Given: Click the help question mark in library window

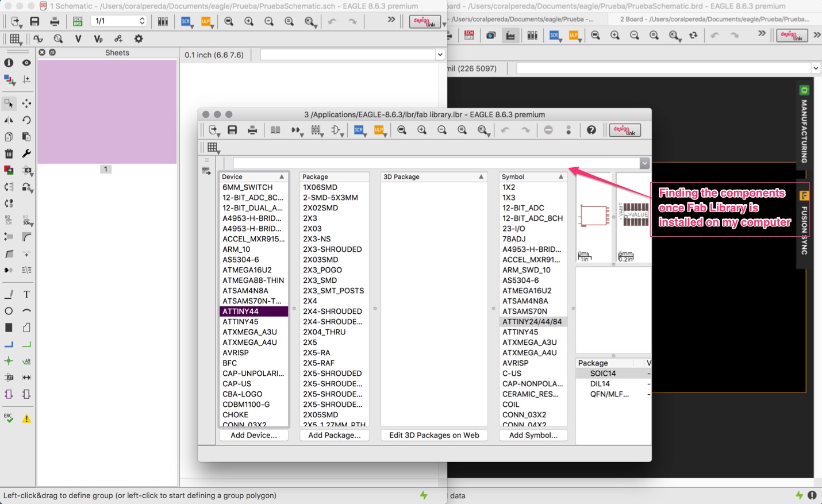Looking at the screenshot, I should coord(591,130).
